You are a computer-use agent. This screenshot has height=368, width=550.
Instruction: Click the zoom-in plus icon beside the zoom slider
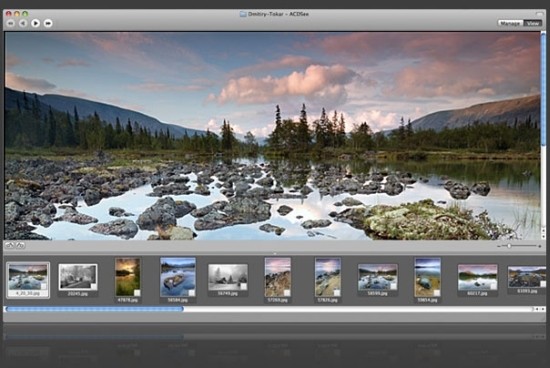[x=539, y=246]
